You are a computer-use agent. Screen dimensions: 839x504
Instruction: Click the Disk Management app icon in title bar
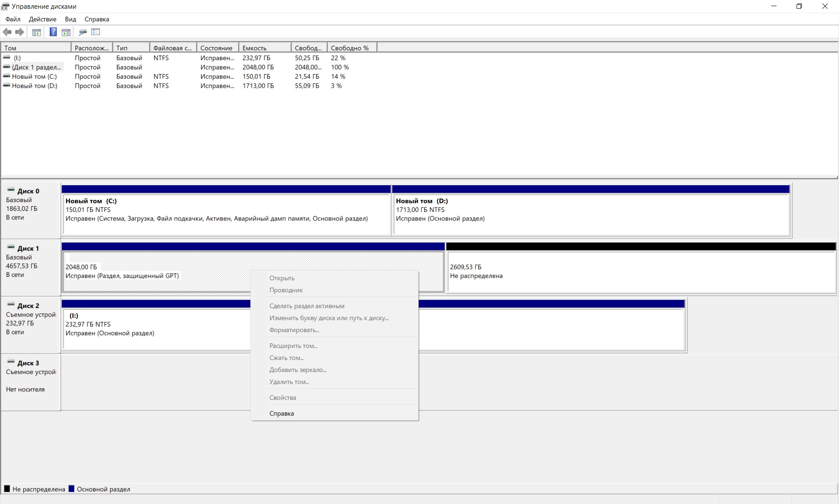5,6
